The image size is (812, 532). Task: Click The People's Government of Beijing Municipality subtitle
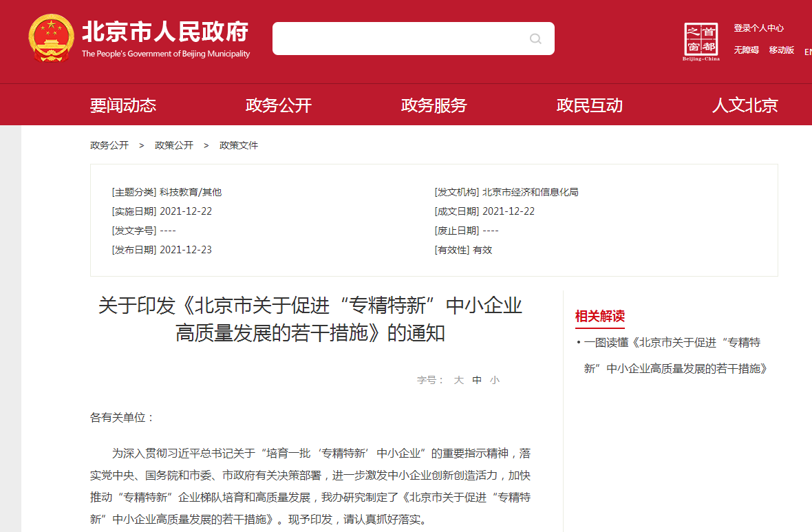(166, 54)
